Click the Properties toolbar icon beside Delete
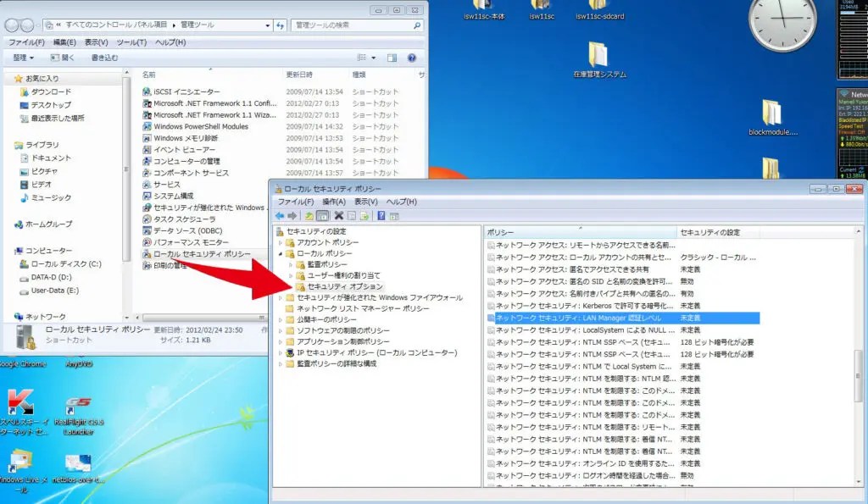 pos(352,216)
